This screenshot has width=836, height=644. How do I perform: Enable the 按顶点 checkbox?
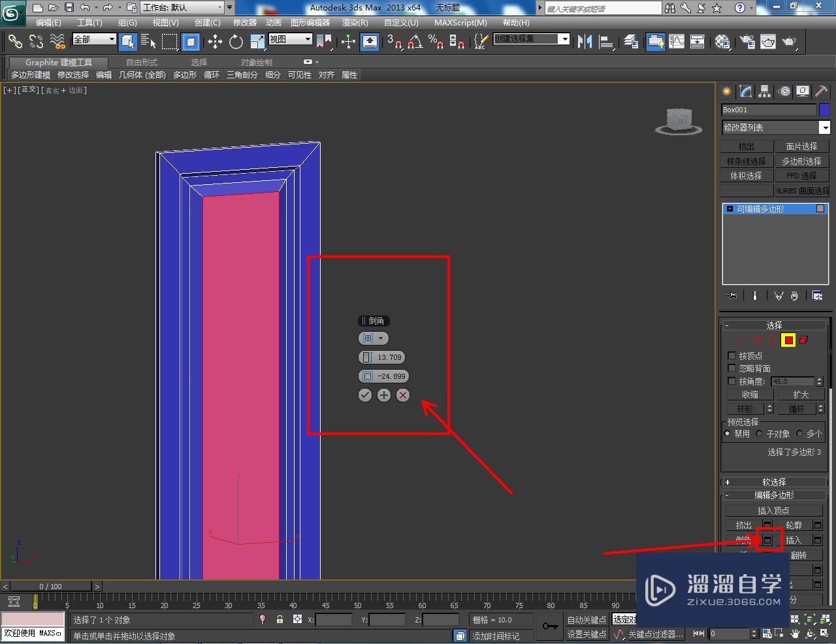tap(731, 355)
